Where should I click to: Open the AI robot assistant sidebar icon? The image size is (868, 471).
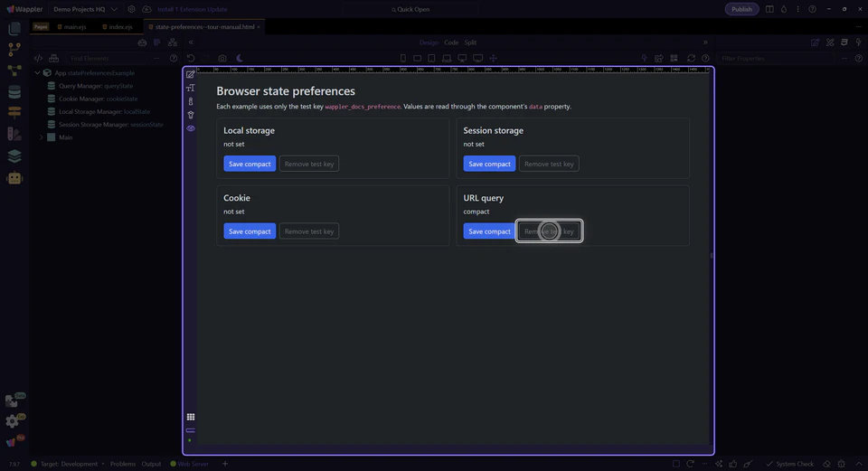[x=14, y=178]
